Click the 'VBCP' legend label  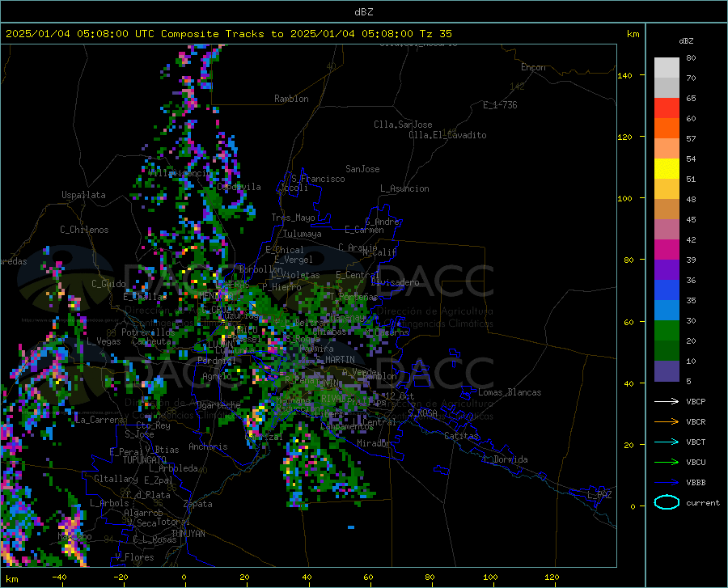[x=696, y=401]
